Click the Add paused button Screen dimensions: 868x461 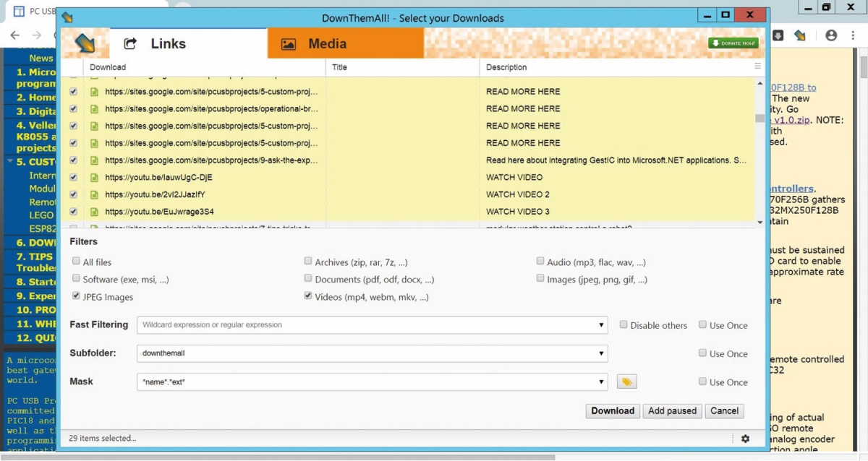672,410
